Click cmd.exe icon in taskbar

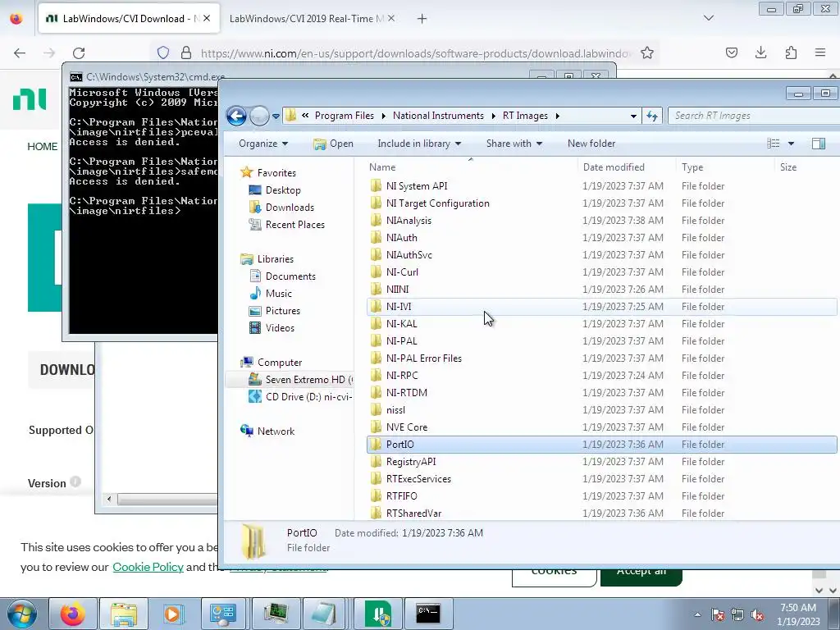pos(428,614)
